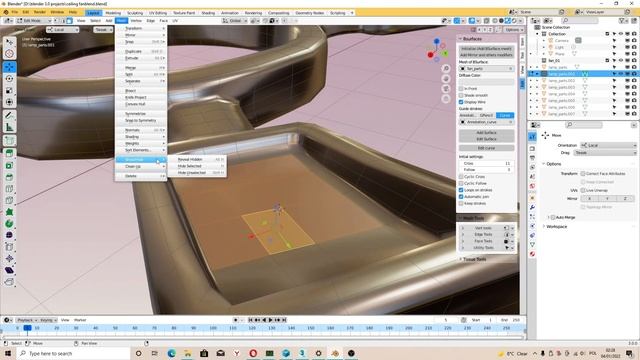Image resolution: width=640 pixels, height=360 pixels.
Task: Expand the Tissue Tools panel
Action: pos(473,259)
